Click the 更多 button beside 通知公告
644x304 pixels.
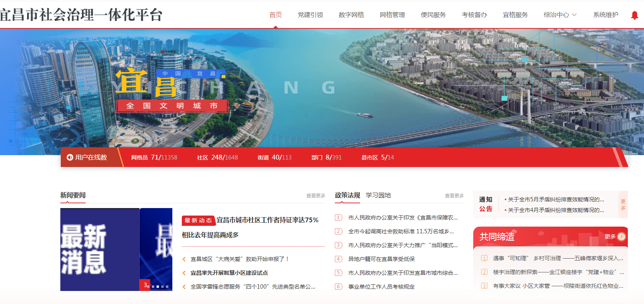click(623, 205)
